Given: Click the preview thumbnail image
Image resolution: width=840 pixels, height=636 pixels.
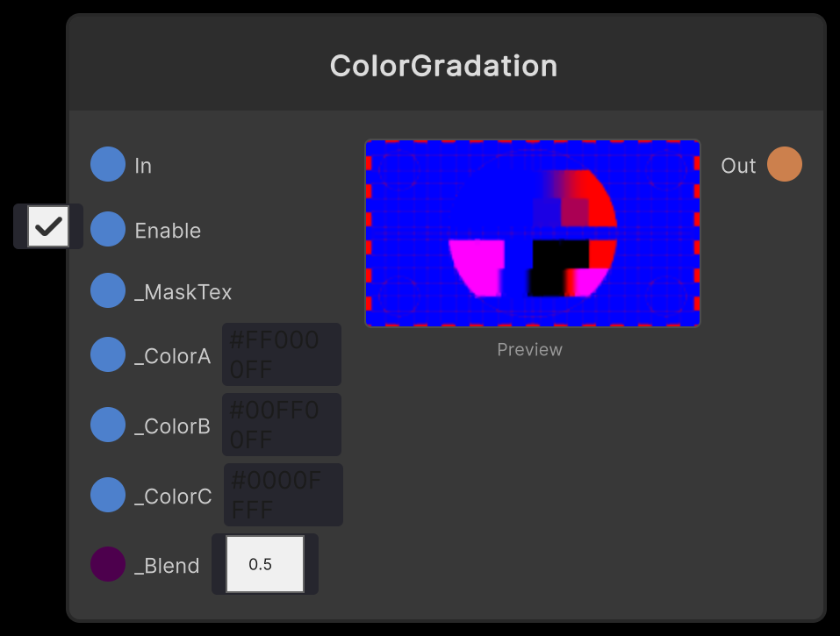Looking at the screenshot, I should point(532,232).
